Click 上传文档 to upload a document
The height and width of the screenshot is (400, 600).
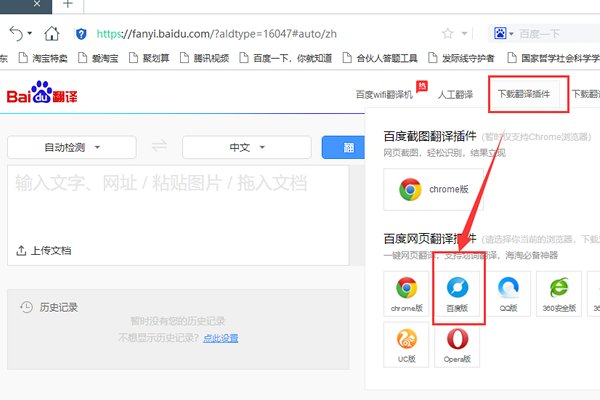(x=44, y=251)
